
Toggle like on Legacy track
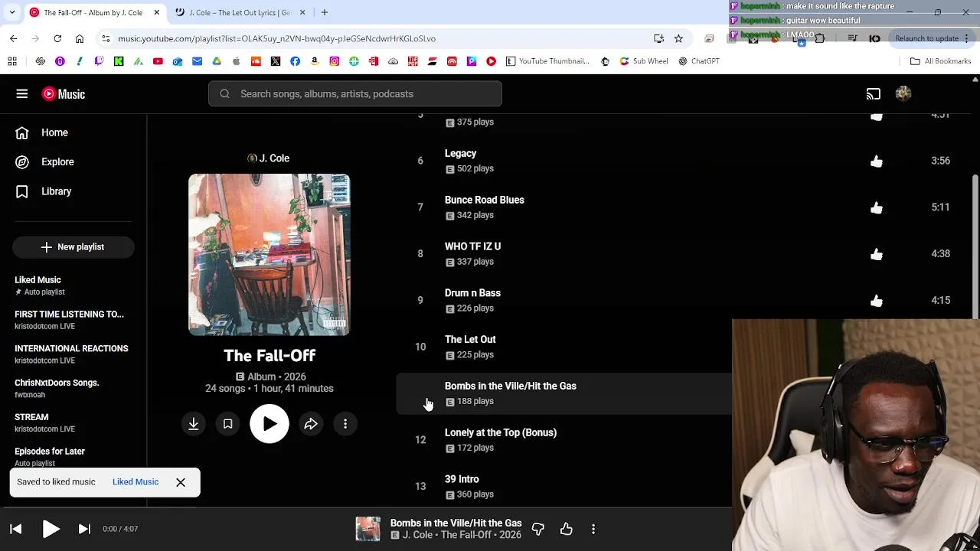[x=877, y=161]
